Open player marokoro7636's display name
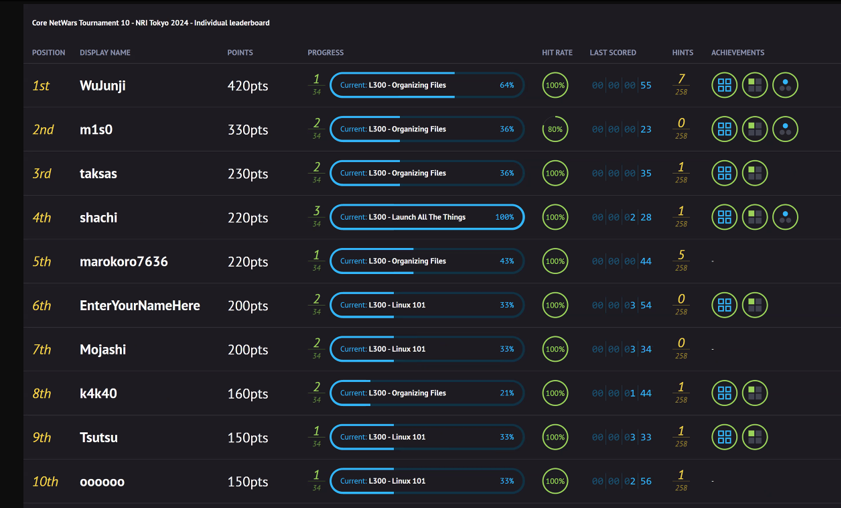This screenshot has width=841, height=508. tap(125, 262)
